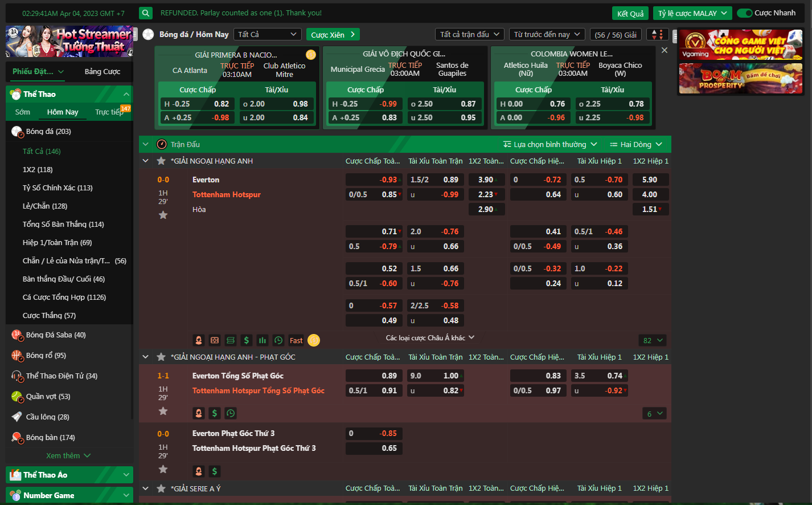The height and width of the screenshot is (505, 812).
Task: Select H -0.25 odds on CA Atlanta card
Action: 197,104
